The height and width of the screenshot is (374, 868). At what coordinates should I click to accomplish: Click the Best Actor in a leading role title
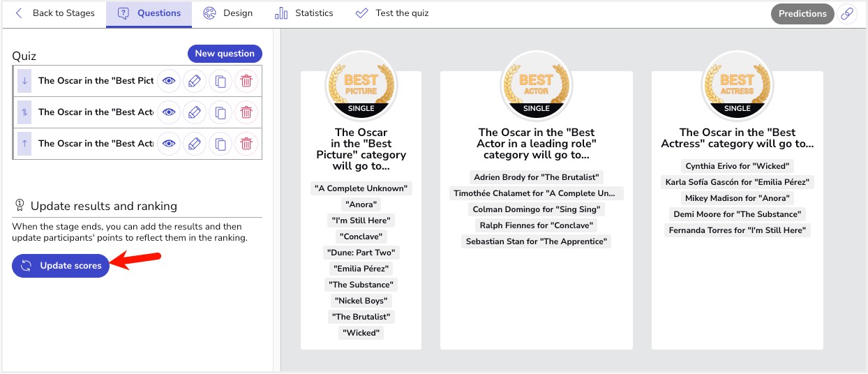(x=537, y=144)
